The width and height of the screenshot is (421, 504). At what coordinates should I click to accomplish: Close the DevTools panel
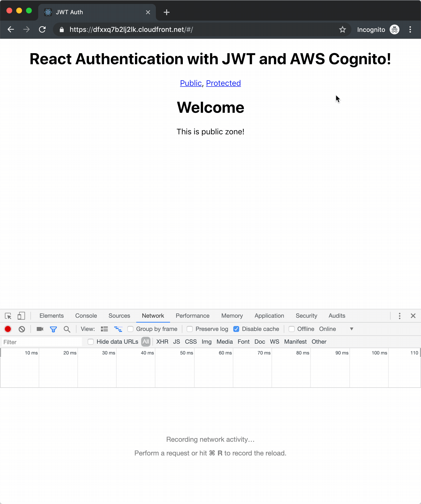413,316
